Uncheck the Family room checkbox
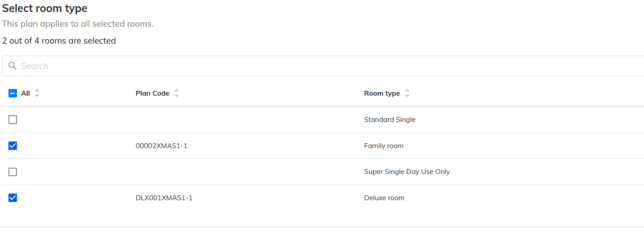Image resolution: width=644 pixels, height=242 pixels. tap(13, 145)
